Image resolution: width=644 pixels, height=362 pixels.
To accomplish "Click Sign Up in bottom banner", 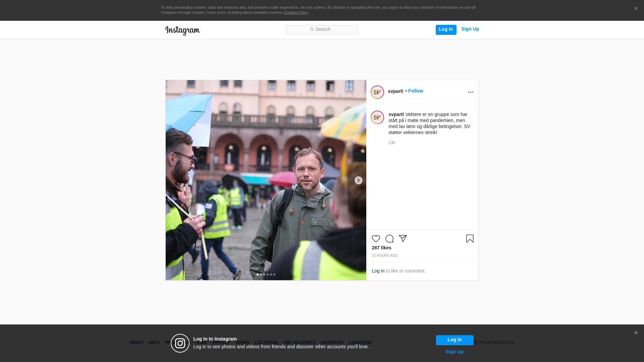I will point(454,352).
